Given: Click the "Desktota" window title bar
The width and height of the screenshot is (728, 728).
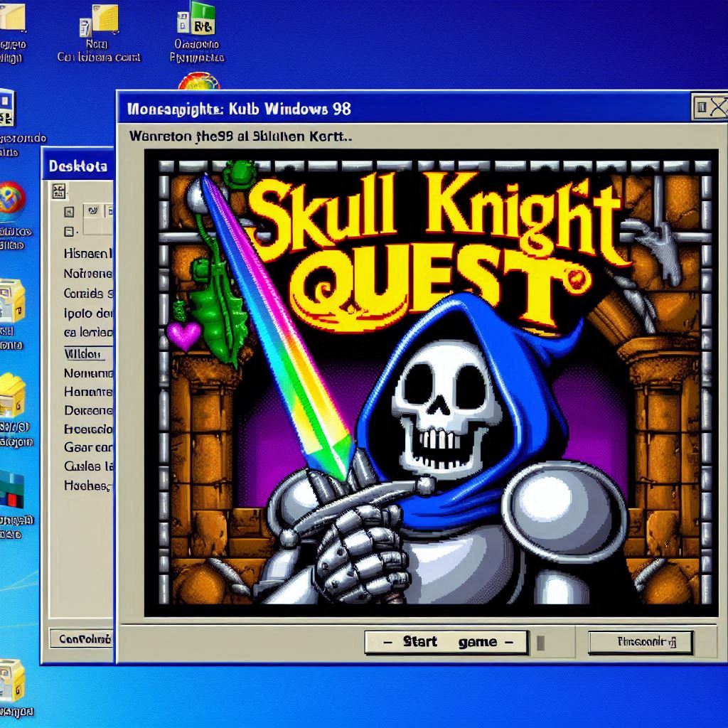Looking at the screenshot, I should pos(77,166).
